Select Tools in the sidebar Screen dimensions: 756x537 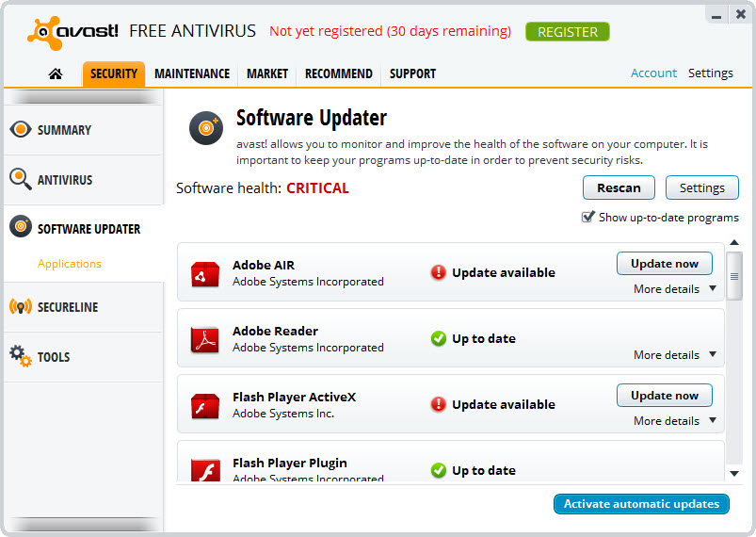tap(84, 357)
